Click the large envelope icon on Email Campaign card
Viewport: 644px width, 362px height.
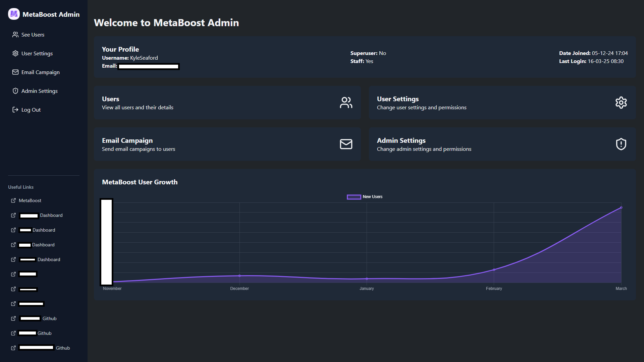click(x=346, y=144)
